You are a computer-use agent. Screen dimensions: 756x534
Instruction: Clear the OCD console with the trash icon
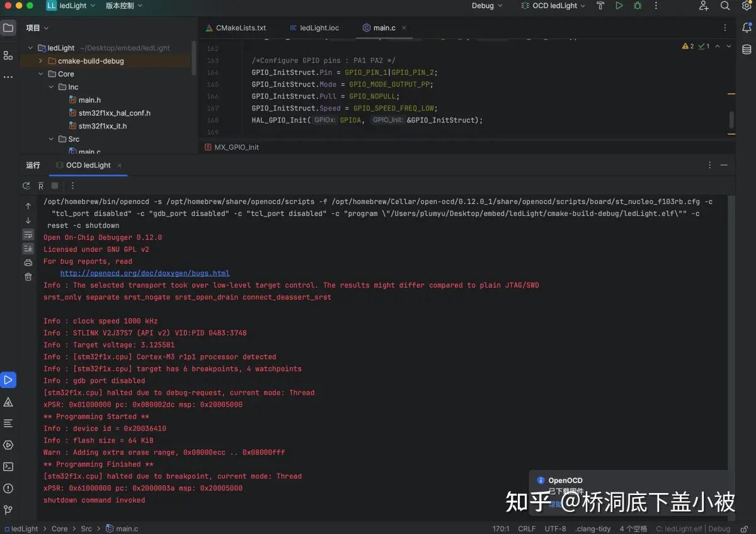tap(28, 277)
